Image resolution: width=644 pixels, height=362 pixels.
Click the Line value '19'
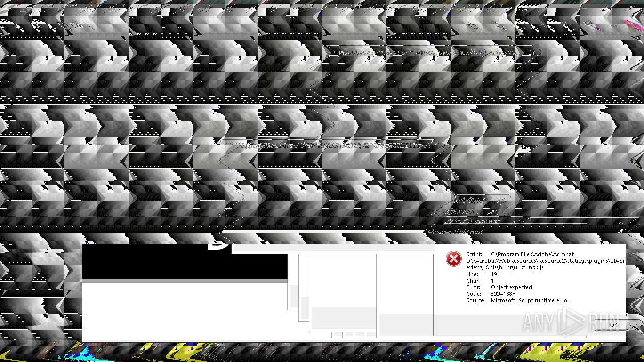coord(494,274)
